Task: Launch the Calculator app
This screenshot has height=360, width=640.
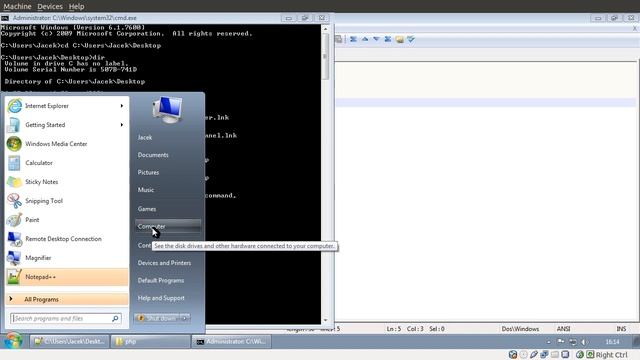Action: [67, 163]
